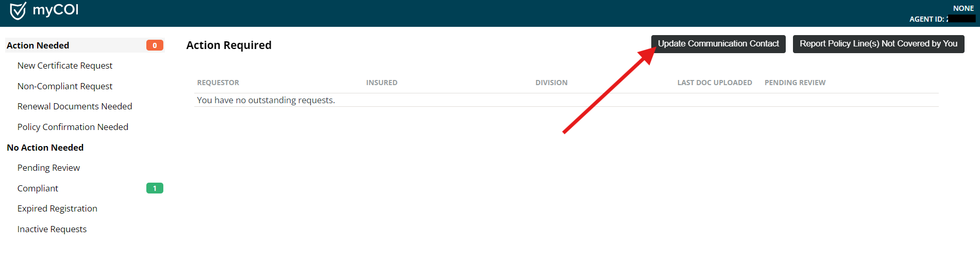Sort by Last Doc Uploaded column

click(715, 83)
